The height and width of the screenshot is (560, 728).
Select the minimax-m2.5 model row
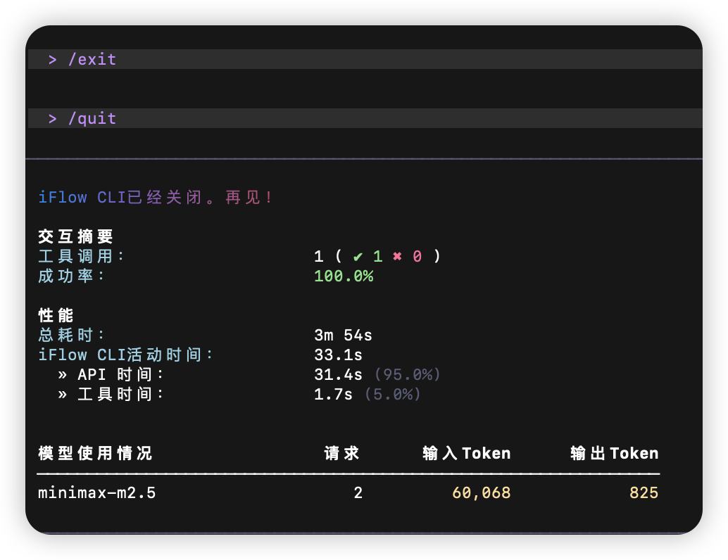(97, 493)
